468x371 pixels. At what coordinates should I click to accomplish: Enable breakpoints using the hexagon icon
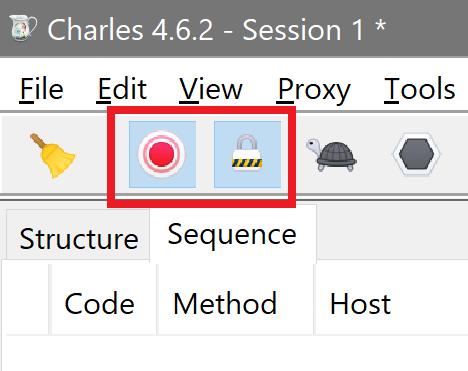[416, 155]
